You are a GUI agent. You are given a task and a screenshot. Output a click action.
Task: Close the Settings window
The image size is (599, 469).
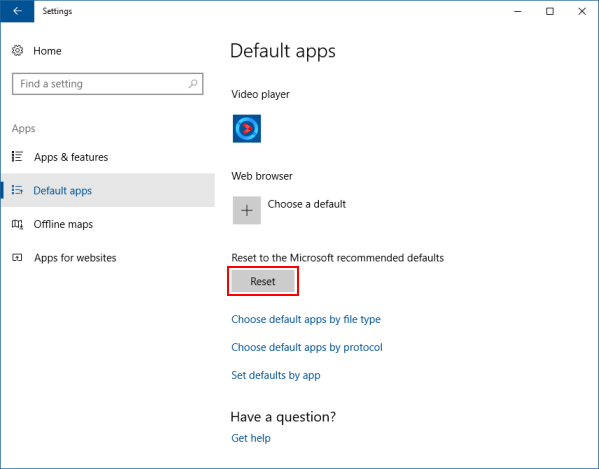point(582,11)
